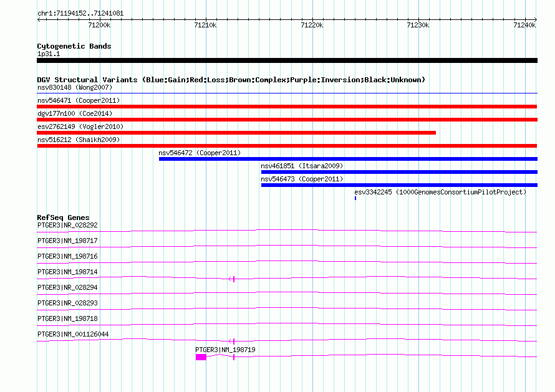555x392 pixels.
Task: Open variant nsv516212 (Shaikh2009) label
Action: click(79, 140)
